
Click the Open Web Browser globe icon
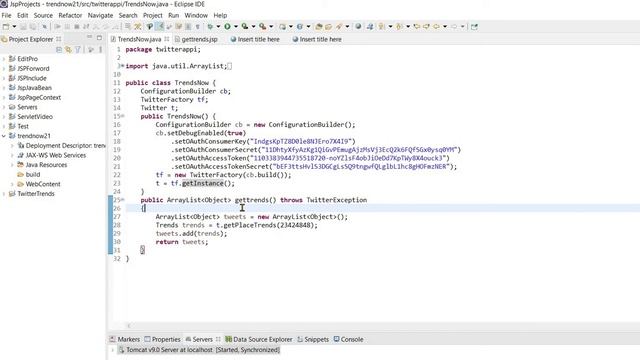tap(358, 27)
